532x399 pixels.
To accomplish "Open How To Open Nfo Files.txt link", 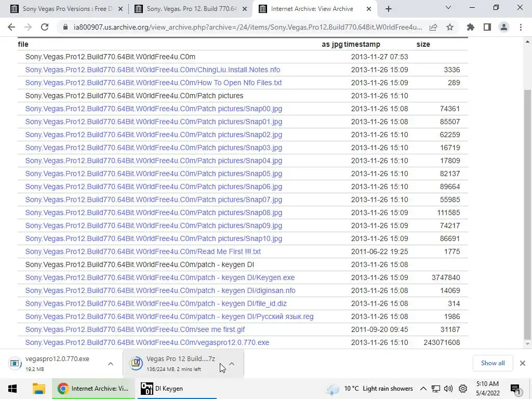I will tap(153, 83).
